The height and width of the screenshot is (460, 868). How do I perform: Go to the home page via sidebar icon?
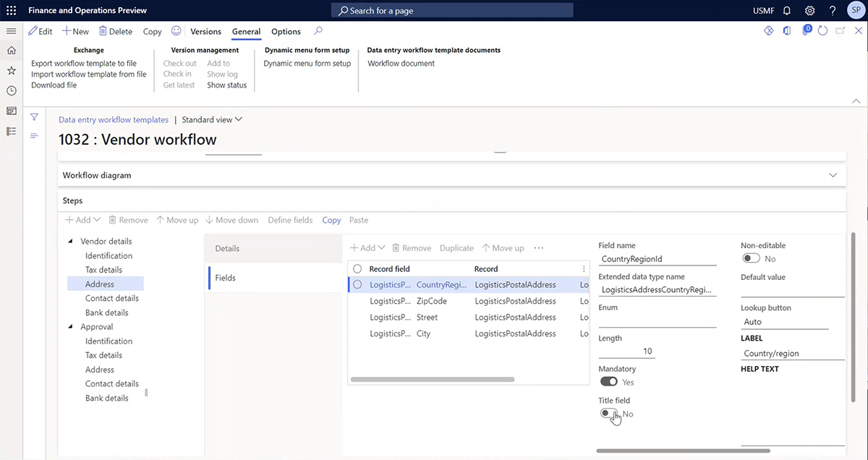pos(11,51)
